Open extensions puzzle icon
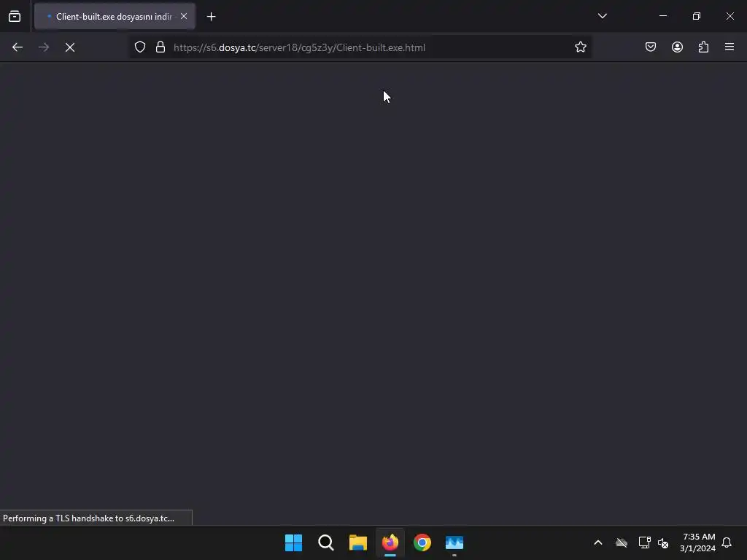The width and height of the screenshot is (747, 560). pyautogui.click(x=704, y=47)
